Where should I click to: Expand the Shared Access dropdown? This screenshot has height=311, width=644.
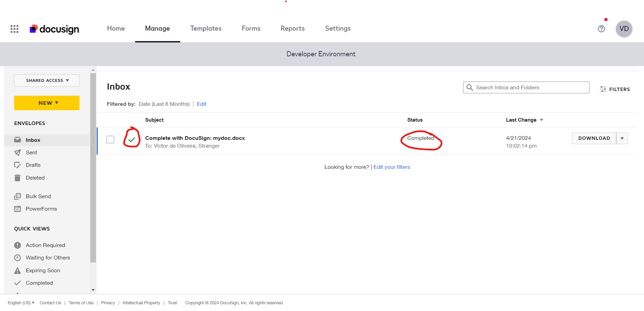click(47, 81)
